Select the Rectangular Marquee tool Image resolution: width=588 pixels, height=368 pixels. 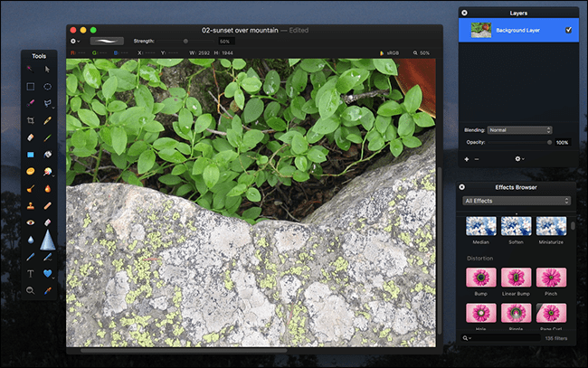[30, 87]
